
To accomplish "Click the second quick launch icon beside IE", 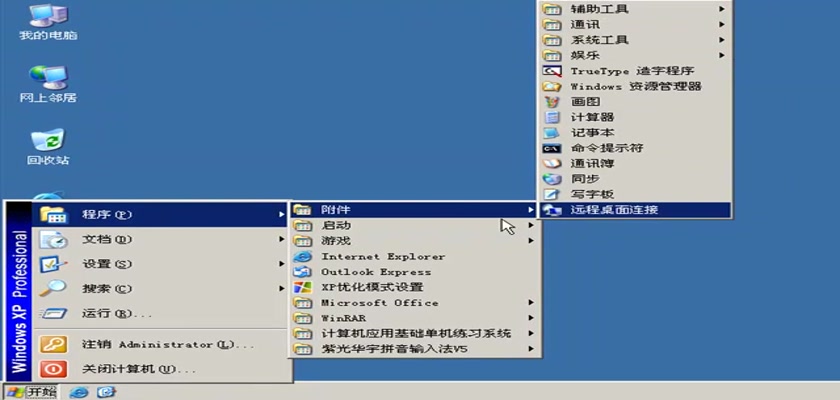I will point(107,392).
